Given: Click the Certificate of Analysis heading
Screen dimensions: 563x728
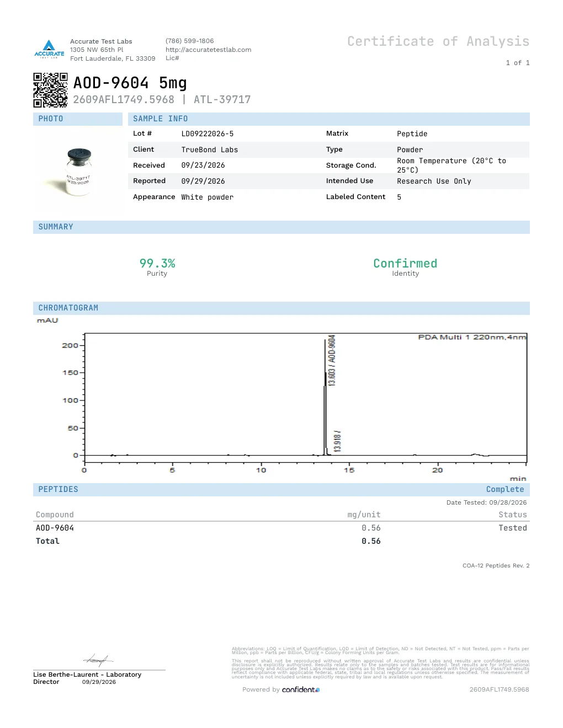Looking at the screenshot, I should coord(438,42).
